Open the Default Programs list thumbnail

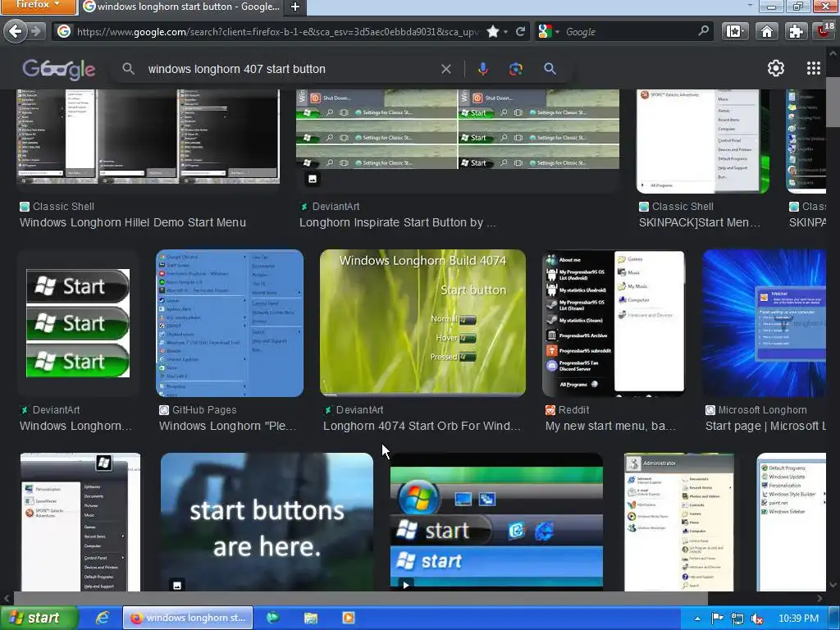pos(792,523)
